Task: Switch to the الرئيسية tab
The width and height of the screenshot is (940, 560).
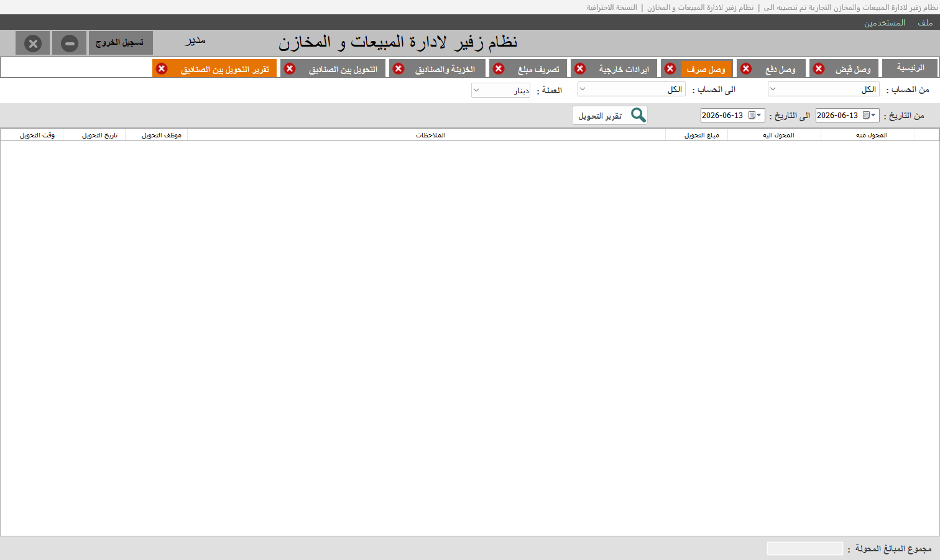Action: click(x=910, y=68)
